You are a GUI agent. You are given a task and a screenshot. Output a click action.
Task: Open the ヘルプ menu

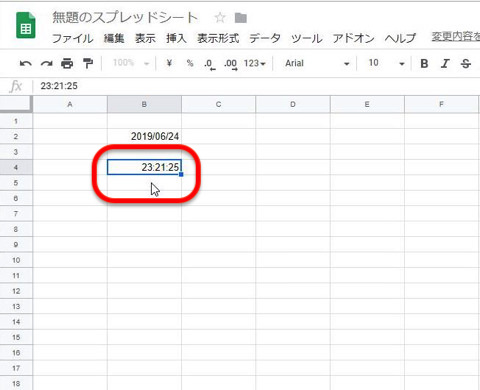(400, 38)
